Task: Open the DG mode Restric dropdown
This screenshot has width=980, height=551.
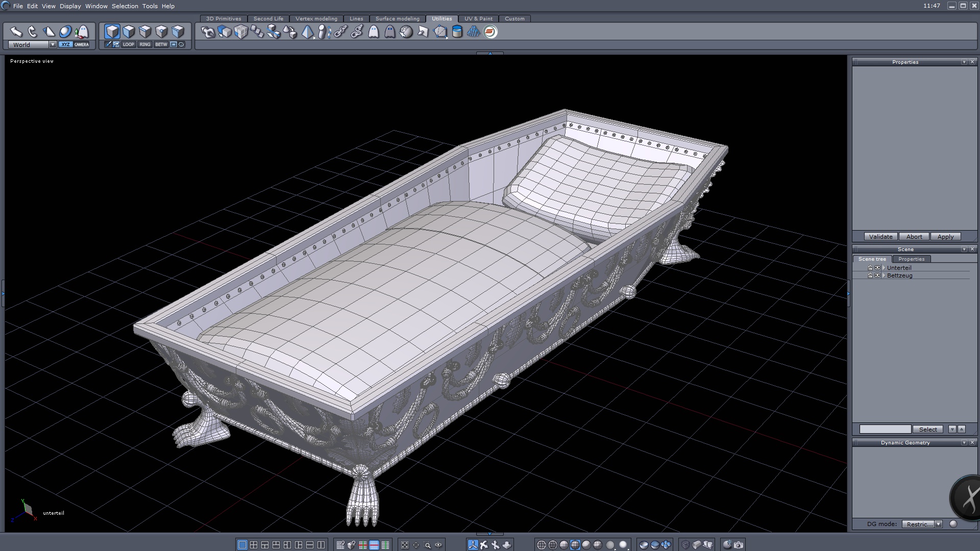Action: tap(938, 524)
